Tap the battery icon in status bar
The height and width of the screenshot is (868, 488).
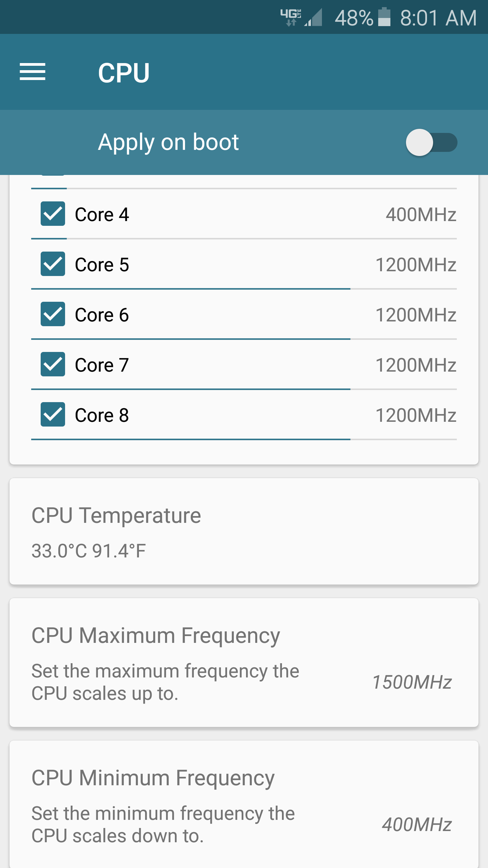coord(384,17)
